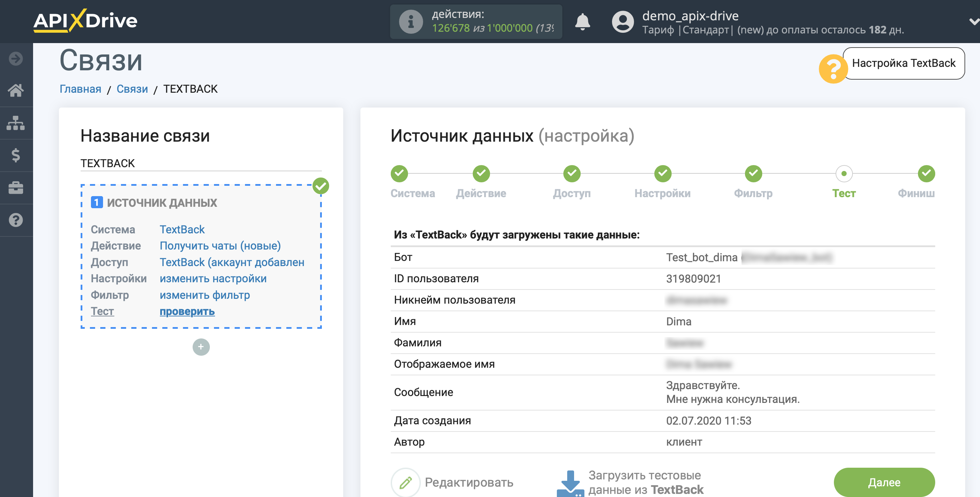Select the name value Dima
Image resolution: width=980 pixels, height=497 pixels.
[x=678, y=322]
